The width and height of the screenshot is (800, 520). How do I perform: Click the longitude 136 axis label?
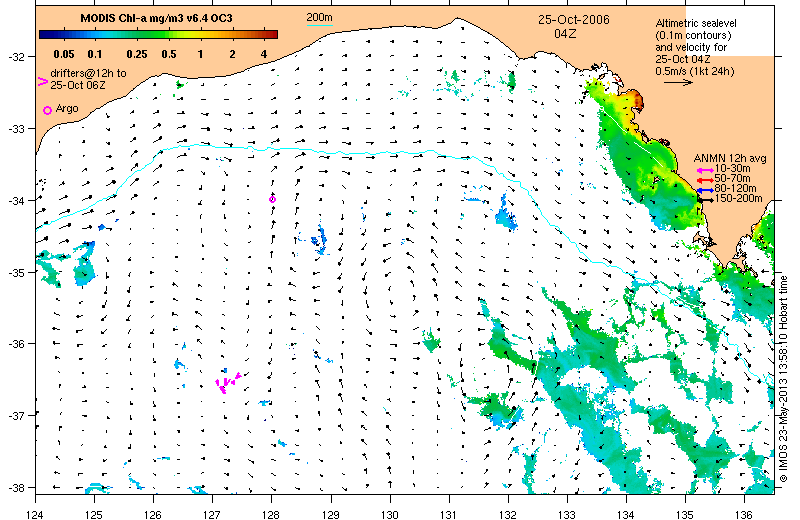(744, 514)
